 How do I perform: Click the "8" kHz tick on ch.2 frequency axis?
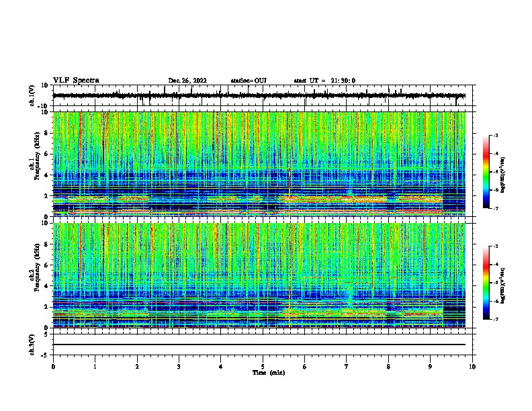(47, 244)
